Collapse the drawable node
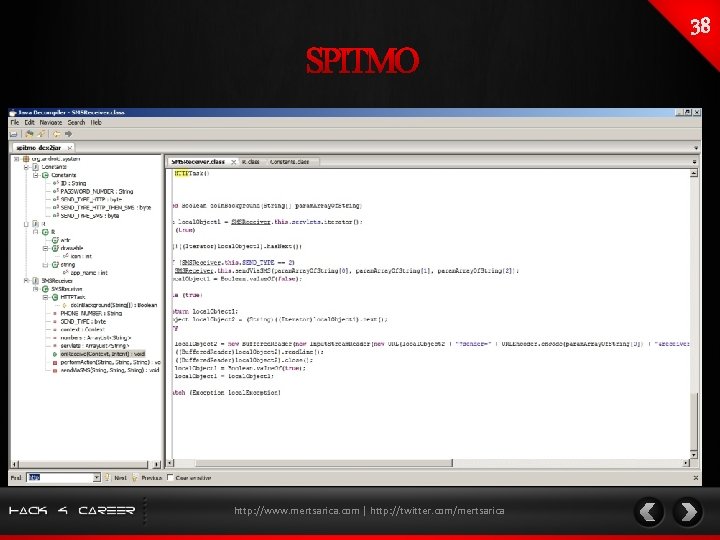This screenshot has height=540, width=720. point(45,248)
